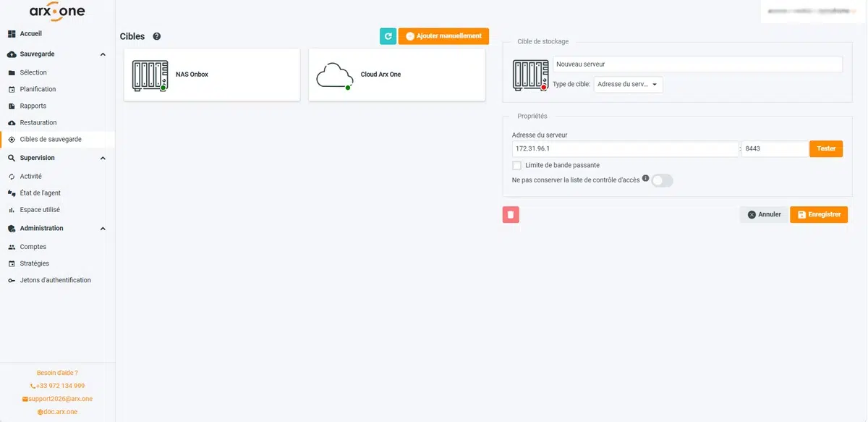The image size is (868, 422).
Task: Click info icon beside access control list label
Action: (x=646, y=178)
